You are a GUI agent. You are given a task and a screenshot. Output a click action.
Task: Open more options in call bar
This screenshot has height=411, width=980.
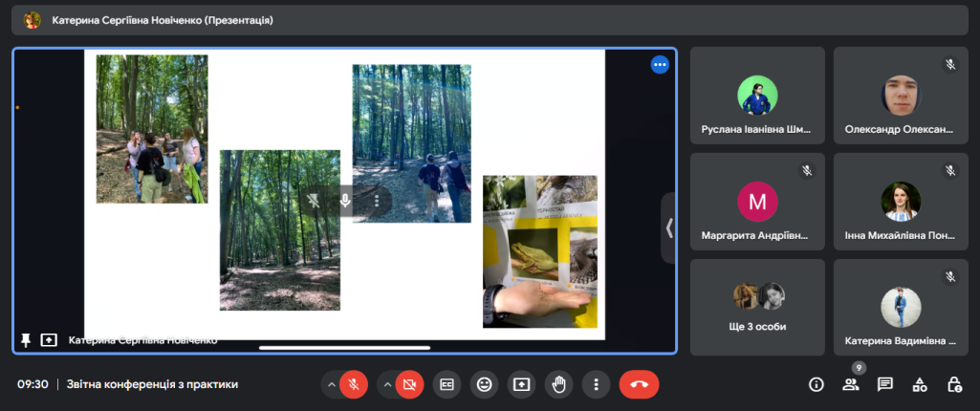[x=597, y=385]
